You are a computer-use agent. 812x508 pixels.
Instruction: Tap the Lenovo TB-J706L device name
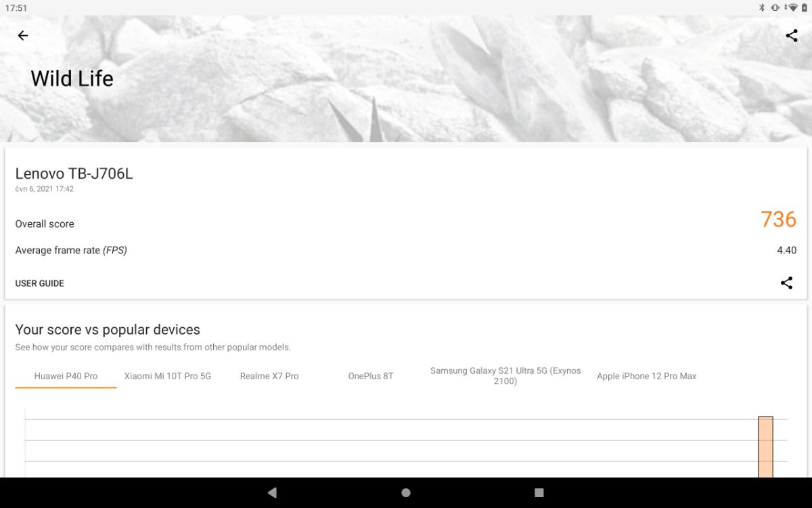[74, 173]
